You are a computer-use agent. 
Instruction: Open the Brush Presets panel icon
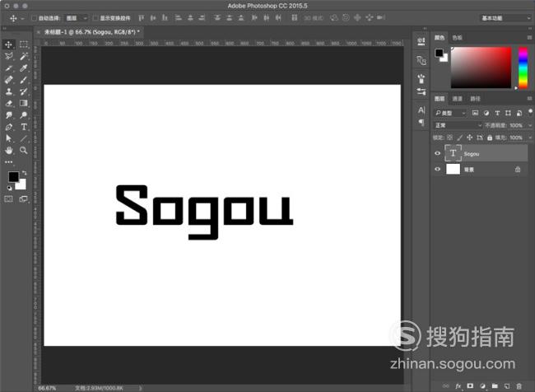(421, 79)
